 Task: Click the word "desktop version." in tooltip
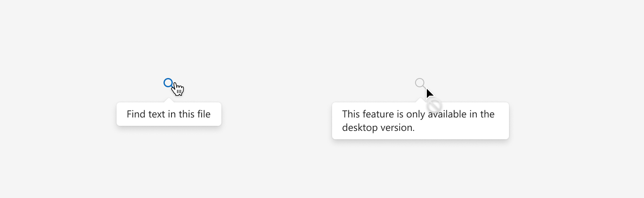(x=378, y=128)
